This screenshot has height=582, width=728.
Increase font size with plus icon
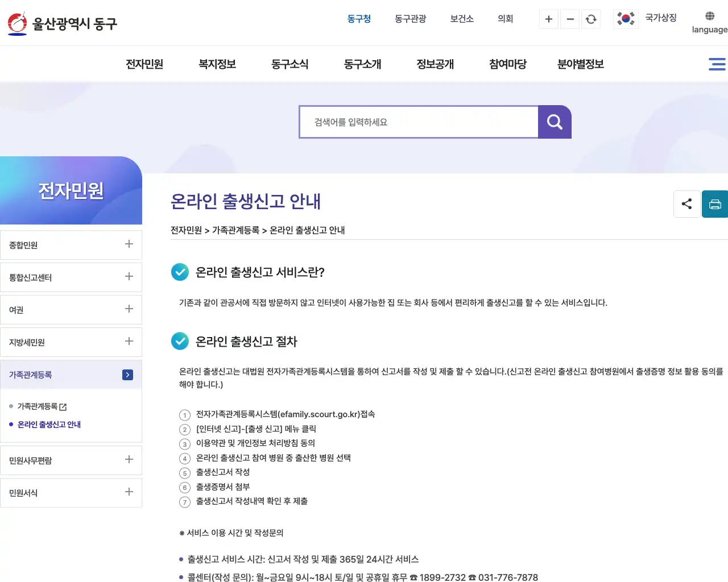point(549,19)
